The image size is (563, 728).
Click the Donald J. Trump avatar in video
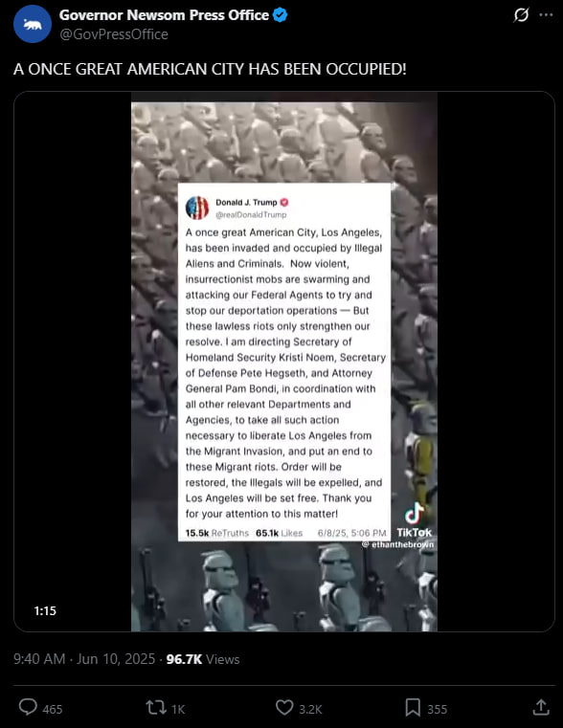coord(197,208)
